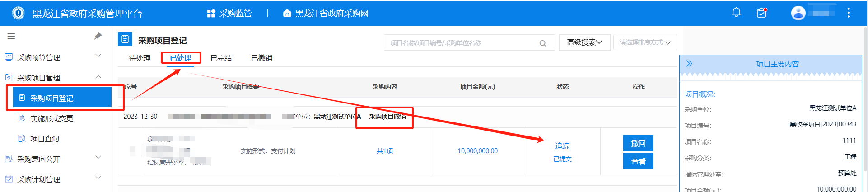Open the vertical three-dot more menu

(849, 13)
